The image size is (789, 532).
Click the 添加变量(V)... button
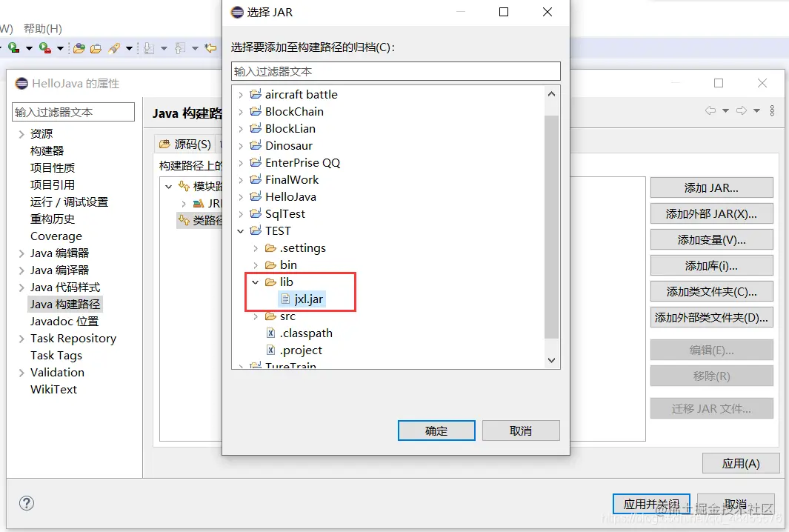[x=711, y=240]
